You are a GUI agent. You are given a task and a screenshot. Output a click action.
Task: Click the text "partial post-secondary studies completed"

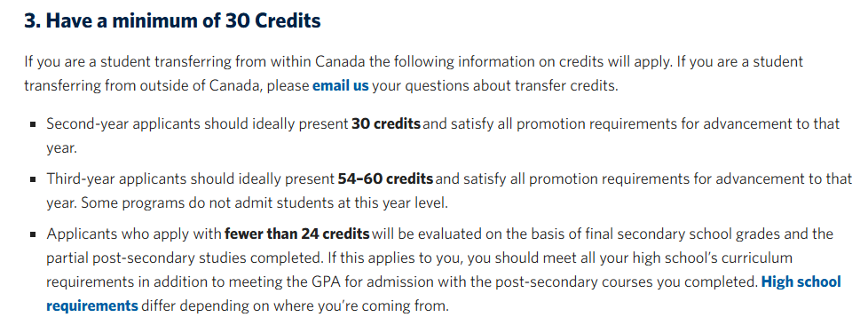click(185, 258)
